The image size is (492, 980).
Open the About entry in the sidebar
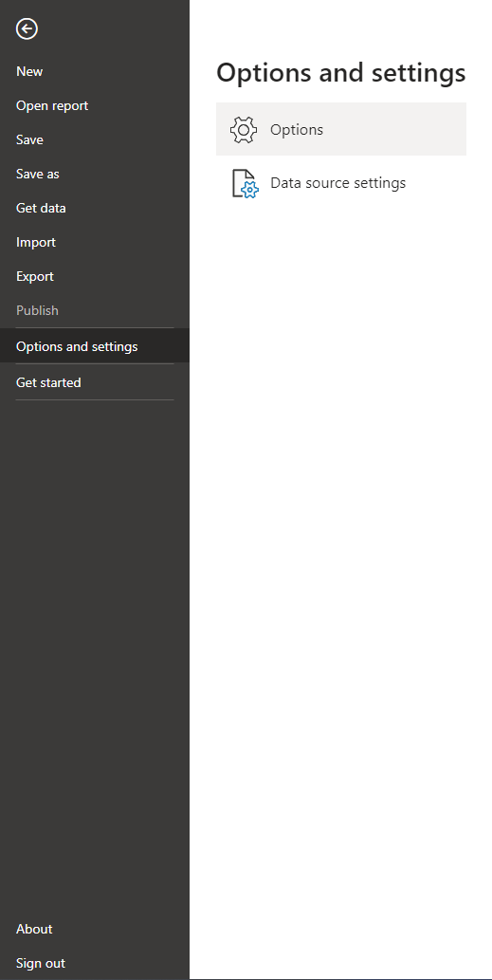click(x=34, y=929)
